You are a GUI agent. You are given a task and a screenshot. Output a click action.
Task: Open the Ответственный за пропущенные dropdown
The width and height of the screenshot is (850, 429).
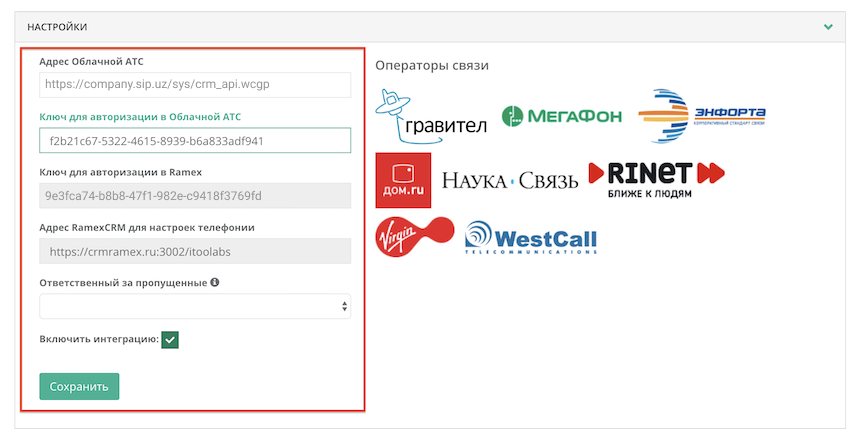[x=195, y=306]
